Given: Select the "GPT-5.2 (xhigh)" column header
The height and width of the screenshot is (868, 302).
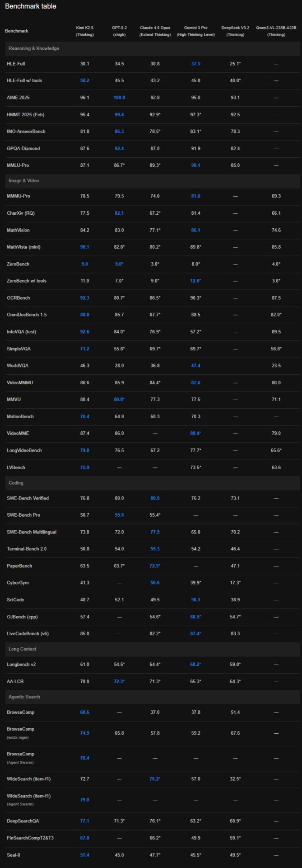Looking at the screenshot, I should coord(119,31).
